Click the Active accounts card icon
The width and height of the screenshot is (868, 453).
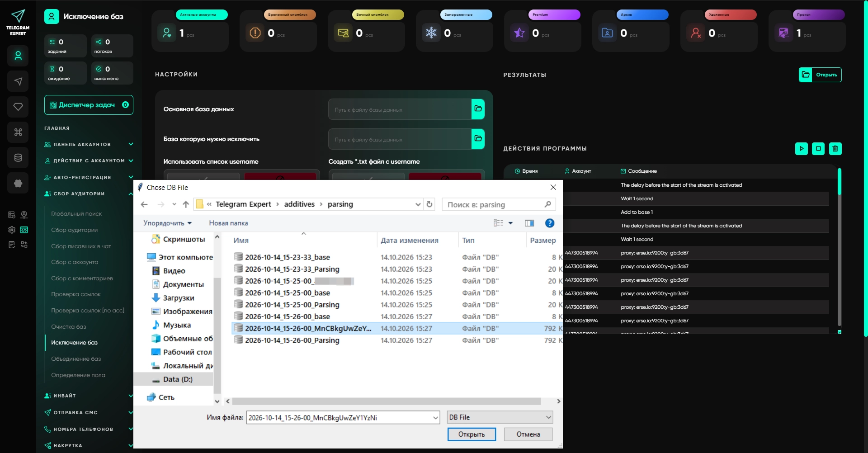click(x=167, y=33)
